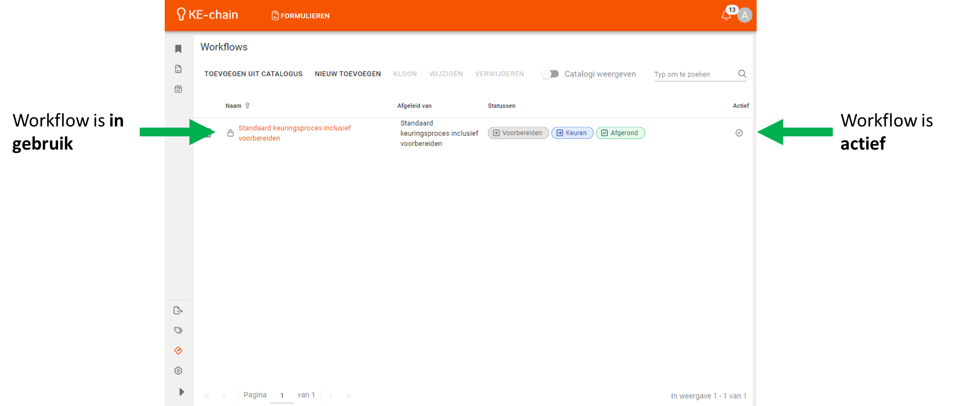
Task: Select the orange workflows diamond icon
Action: (x=178, y=350)
